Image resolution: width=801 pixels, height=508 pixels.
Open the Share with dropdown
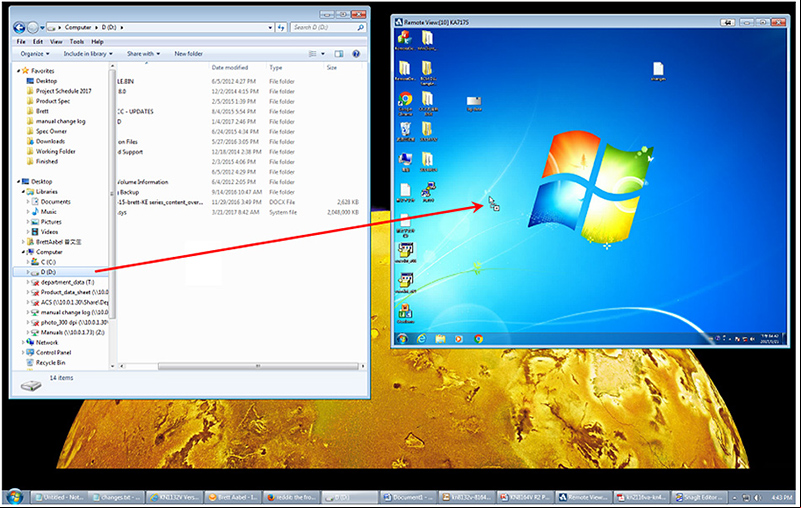[144, 54]
